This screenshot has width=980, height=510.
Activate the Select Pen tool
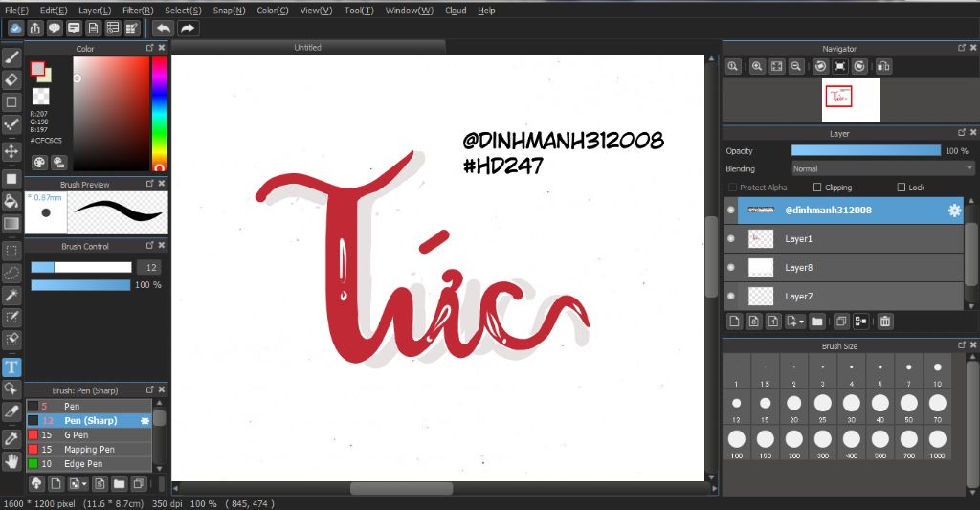coord(11,318)
